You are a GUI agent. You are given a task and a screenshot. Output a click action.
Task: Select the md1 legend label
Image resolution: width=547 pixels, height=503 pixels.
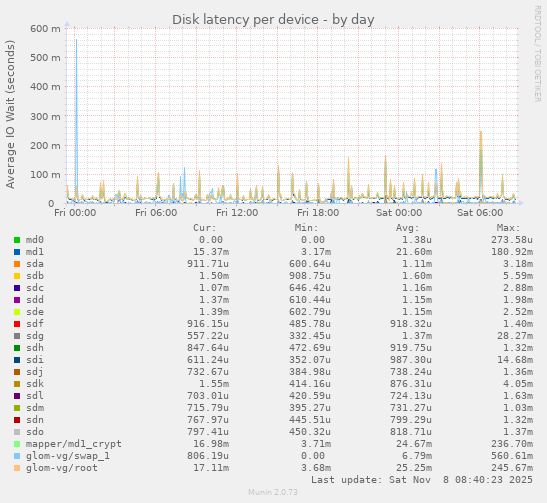pos(35,252)
